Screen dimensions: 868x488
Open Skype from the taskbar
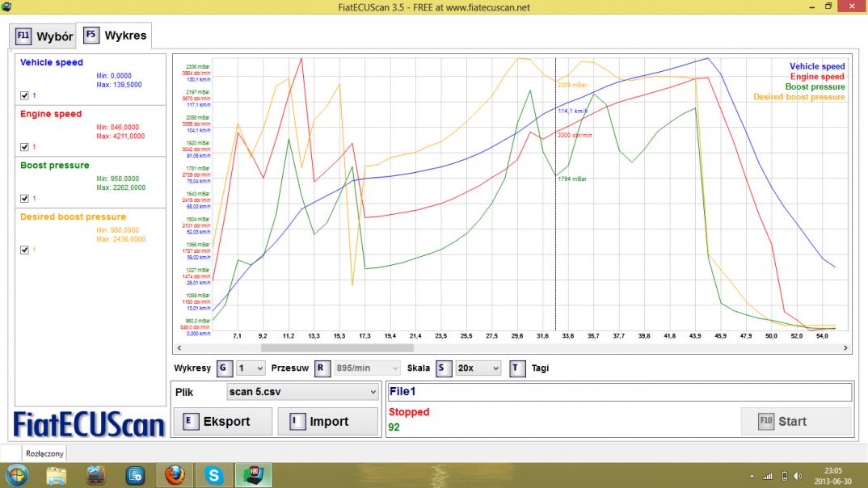(x=214, y=475)
